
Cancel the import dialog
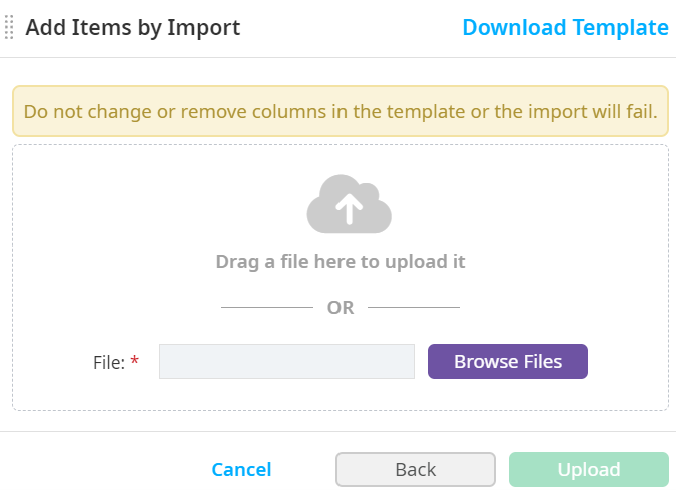point(241,469)
